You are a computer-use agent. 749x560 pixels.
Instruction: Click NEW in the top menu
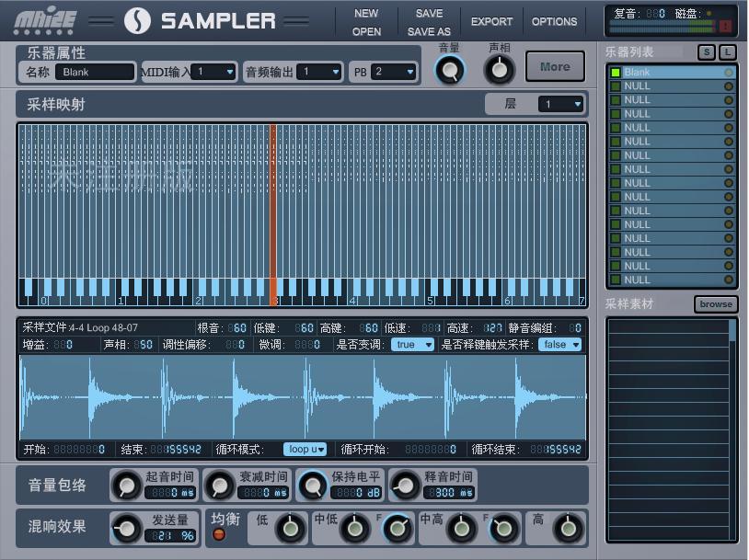(x=366, y=14)
